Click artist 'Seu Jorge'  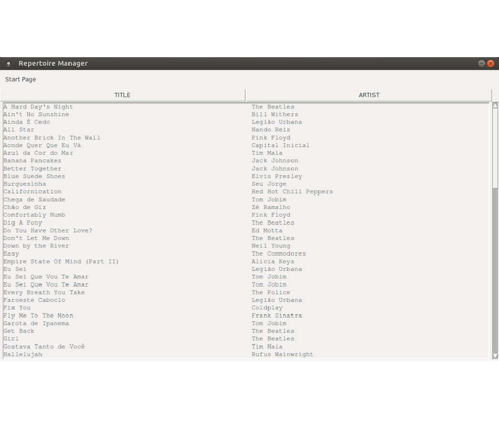coord(269,184)
